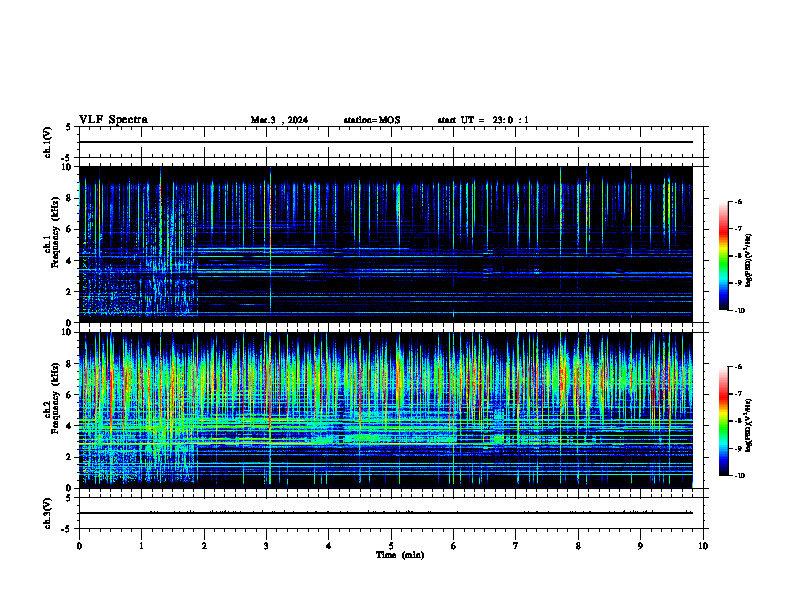Image resolution: width=792 pixels, height=612 pixels.
Task: Click the "-6" value on ch.1 color bar
Action: 738,201
